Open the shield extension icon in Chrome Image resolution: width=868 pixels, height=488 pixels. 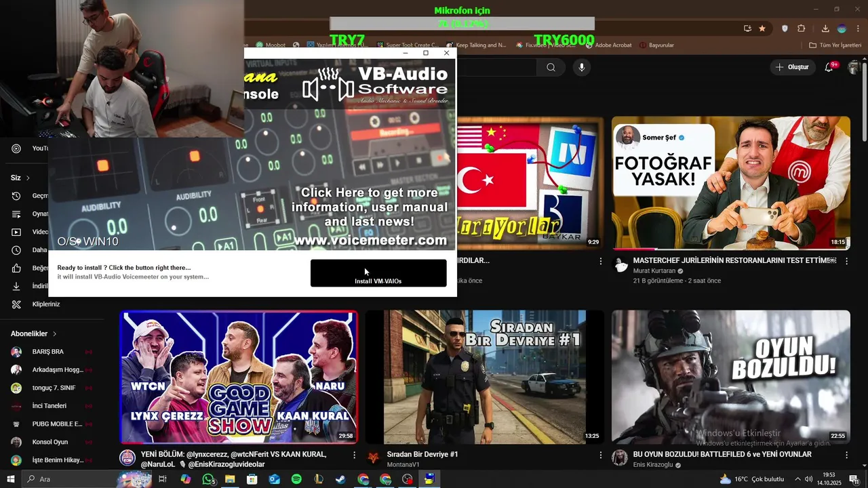pos(785,28)
